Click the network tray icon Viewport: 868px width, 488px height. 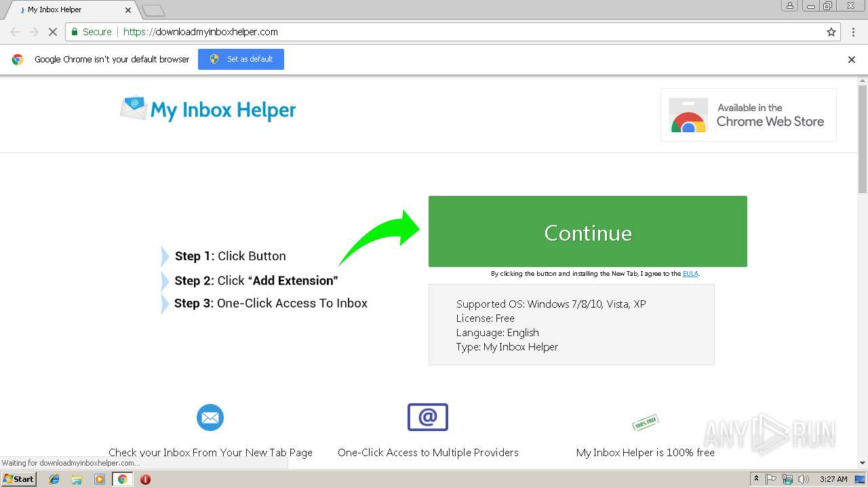[787, 479]
